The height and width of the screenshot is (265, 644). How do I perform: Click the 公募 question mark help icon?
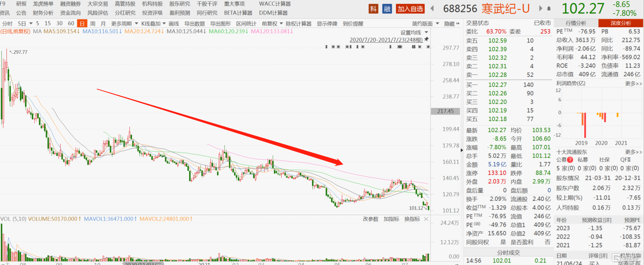point(569,159)
